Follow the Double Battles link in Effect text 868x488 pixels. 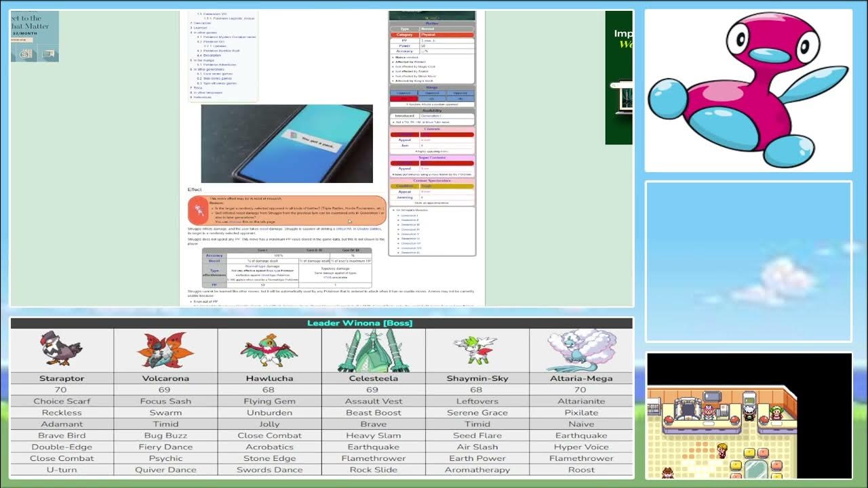pyautogui.click(x=369, y=229)
